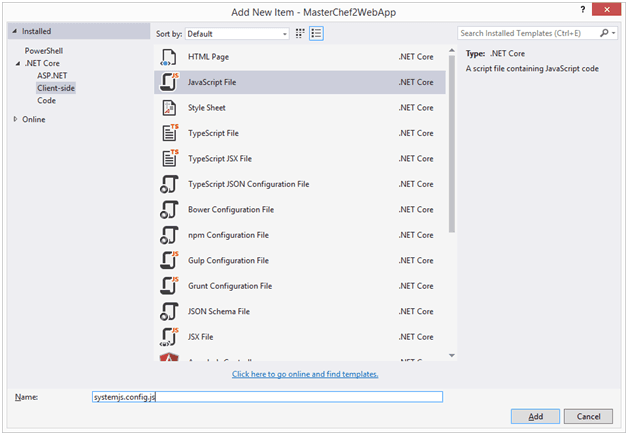Screen dimensions: 628x435
Task: Select 'Bower Configuration File' name
Action: click(231, 209)
